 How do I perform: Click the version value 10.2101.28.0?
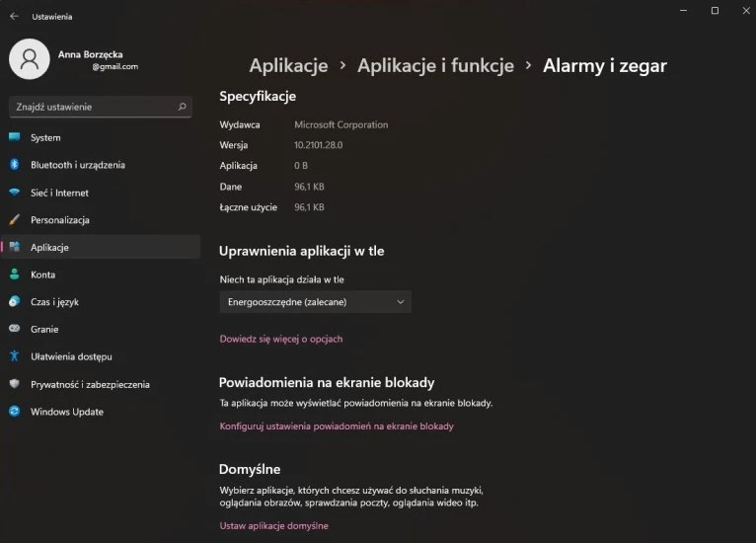[318, 145]
